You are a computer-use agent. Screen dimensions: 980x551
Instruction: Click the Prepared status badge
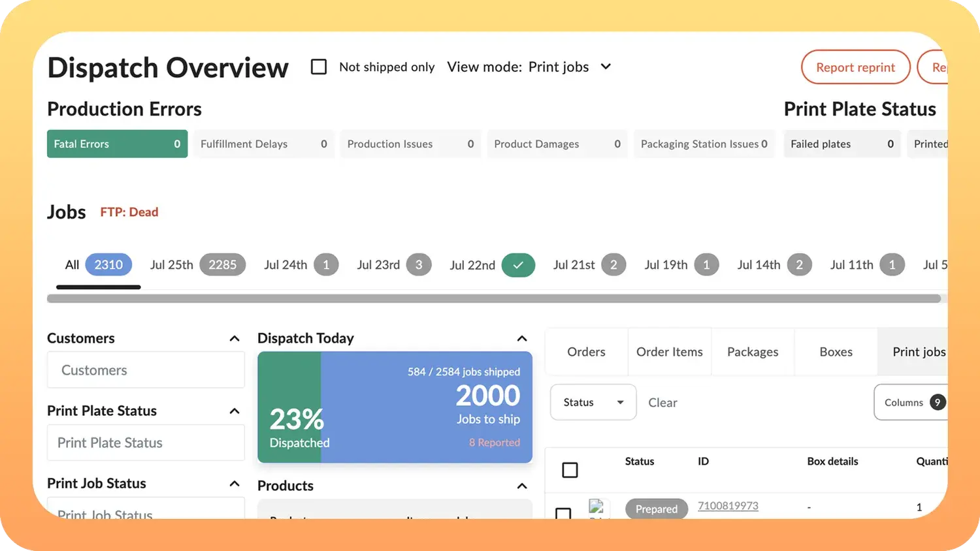click(657, 509)
